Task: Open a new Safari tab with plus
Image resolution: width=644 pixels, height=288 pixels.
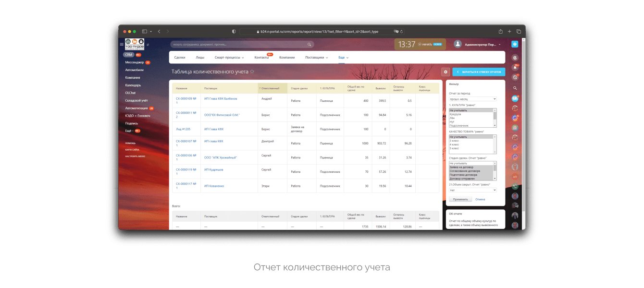Action: (509, 31)
